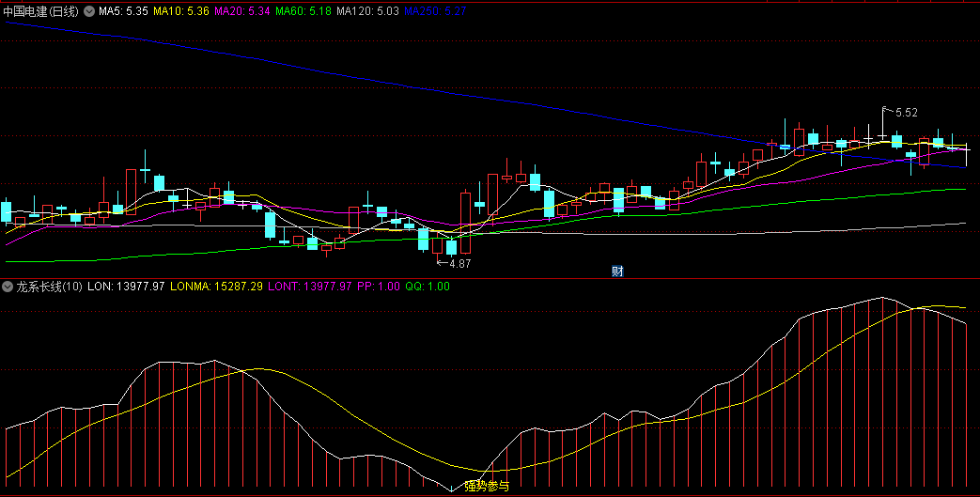The height and width of the screenshot is (497, 980).
Task: Open the dropdown beside 中国电建(日线) title
Action: [x=89, y=11]
